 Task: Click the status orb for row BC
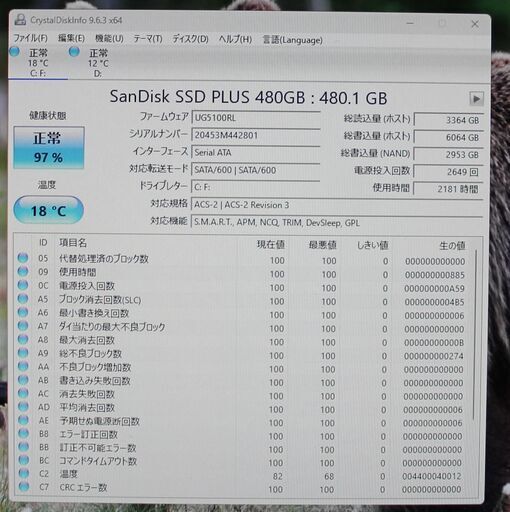coord(23,460)
